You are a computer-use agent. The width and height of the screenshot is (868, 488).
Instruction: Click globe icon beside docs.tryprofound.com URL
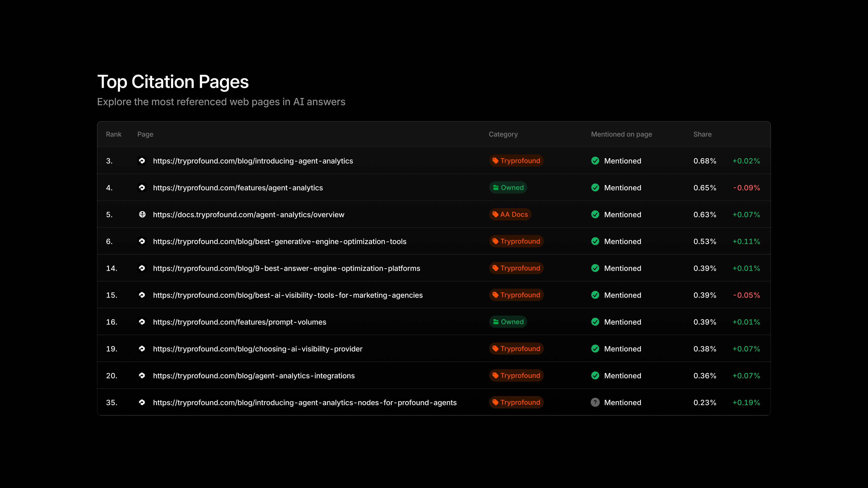[x=142, y=214]
